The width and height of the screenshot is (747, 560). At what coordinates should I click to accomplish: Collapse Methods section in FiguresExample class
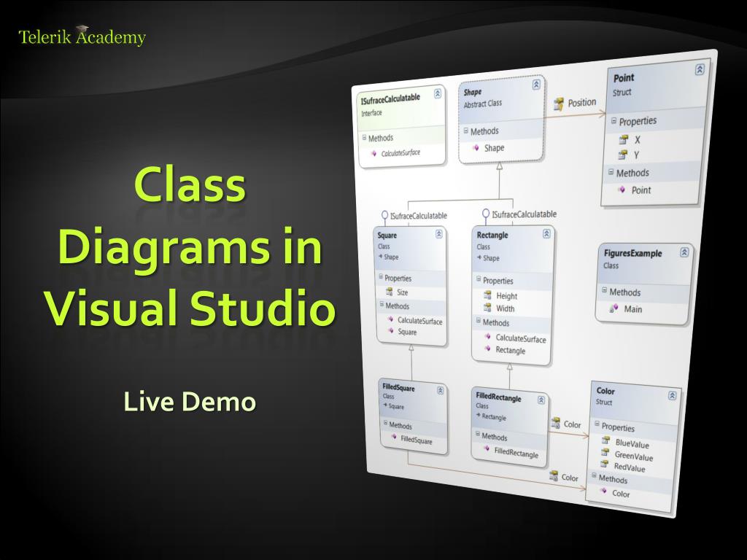coord(604,290)
